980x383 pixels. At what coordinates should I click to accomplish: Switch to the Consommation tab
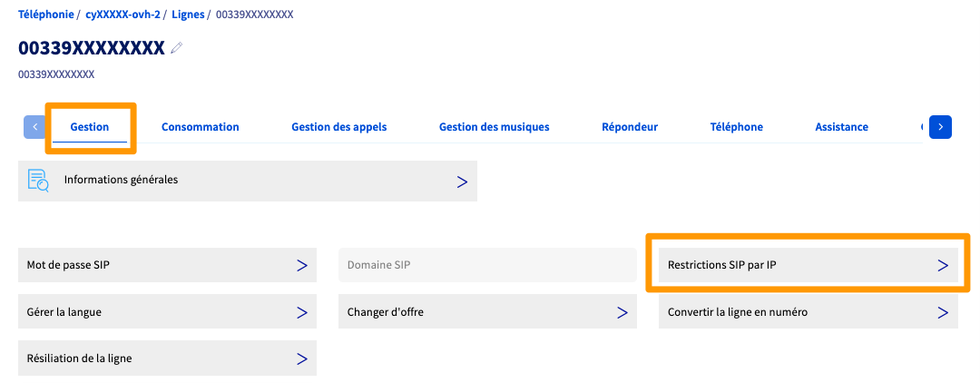coord(200,127)
